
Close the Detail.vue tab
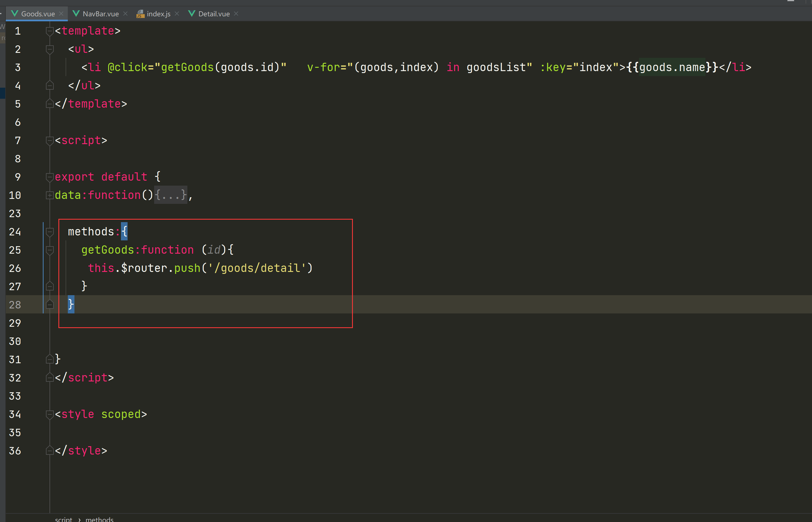(x=236, y=14)
